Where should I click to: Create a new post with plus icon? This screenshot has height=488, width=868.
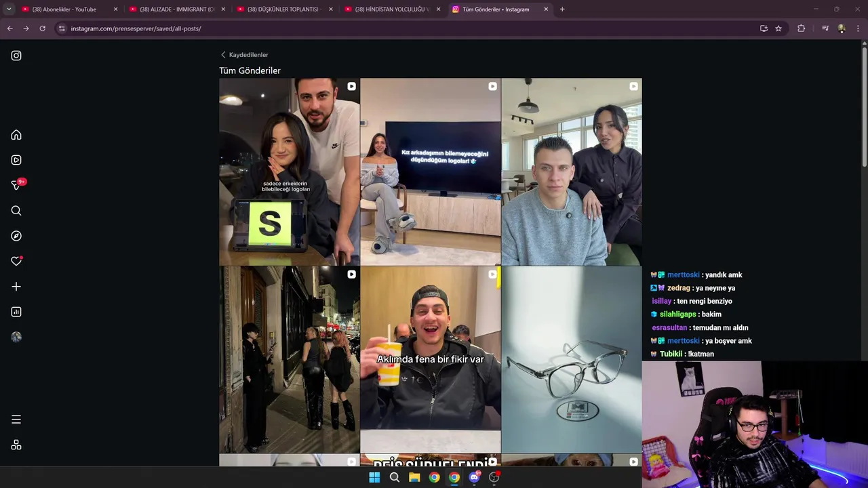point(16,287)
